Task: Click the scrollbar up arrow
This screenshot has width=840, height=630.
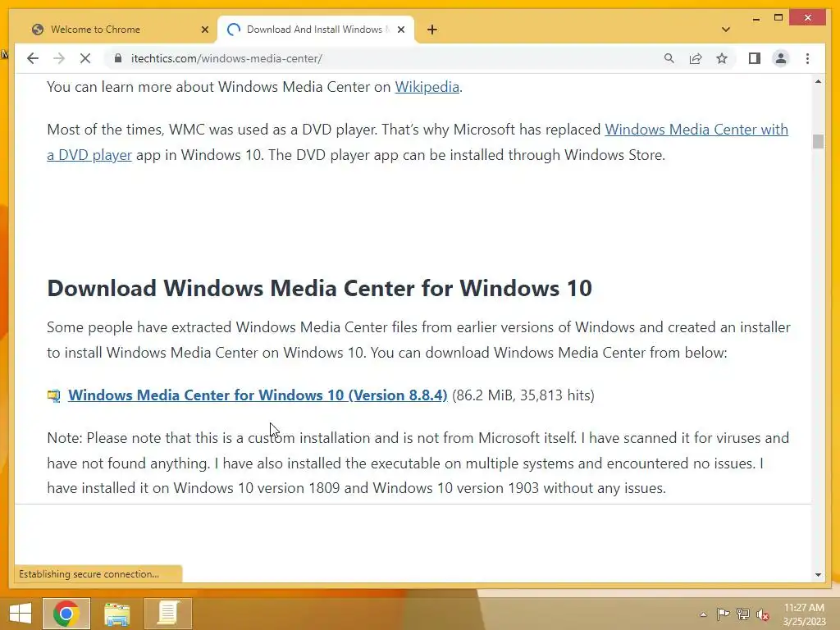Action: click(x=818, y=81)
